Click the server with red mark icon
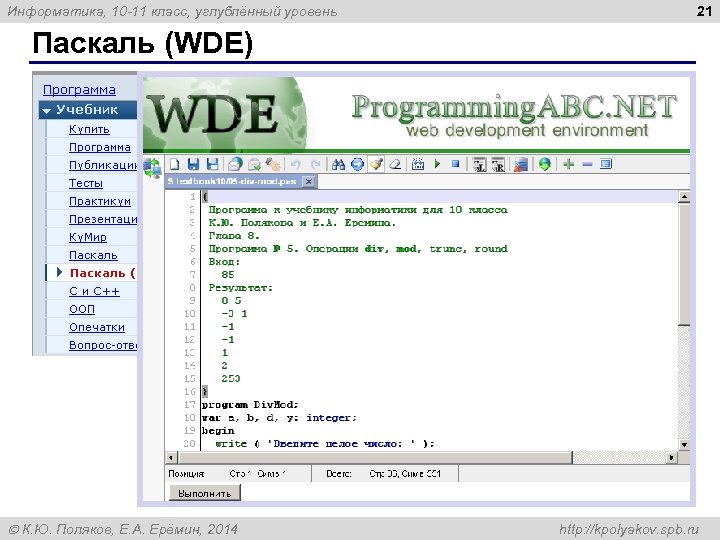Screen dimensions: 720x540 (x=521, y=164)
